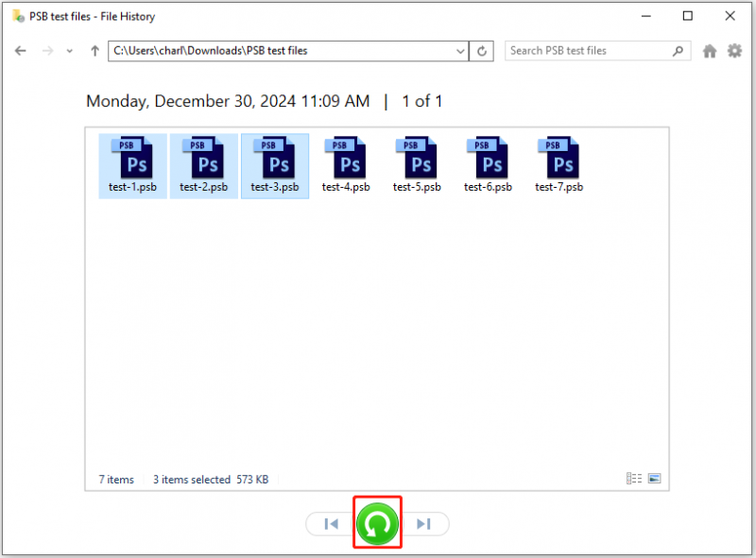Open the File History home
This screenshot has height=558, width=756.
(x=710, y=51)
